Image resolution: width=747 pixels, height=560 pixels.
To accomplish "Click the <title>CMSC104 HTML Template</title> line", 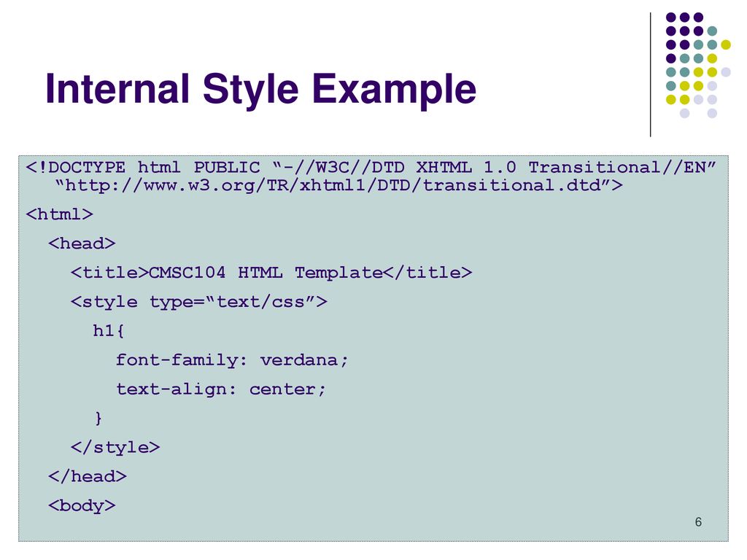I will click(x=271, y=273).
